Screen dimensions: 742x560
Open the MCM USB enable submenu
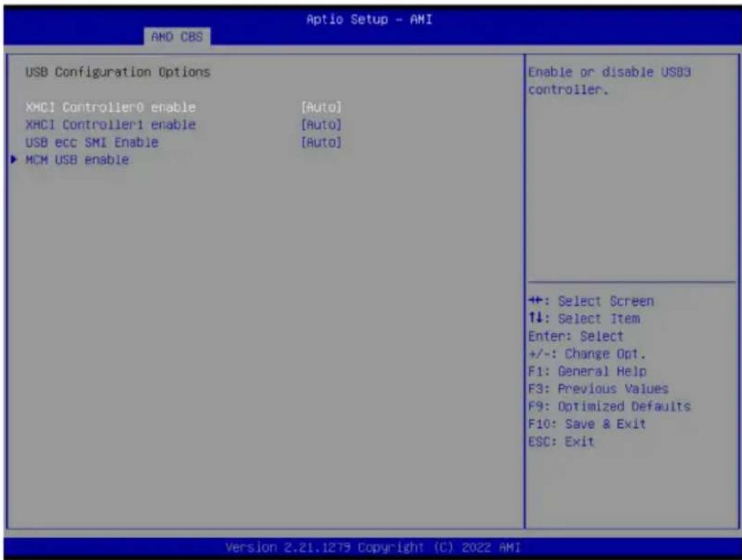click(x=77, y=160)
